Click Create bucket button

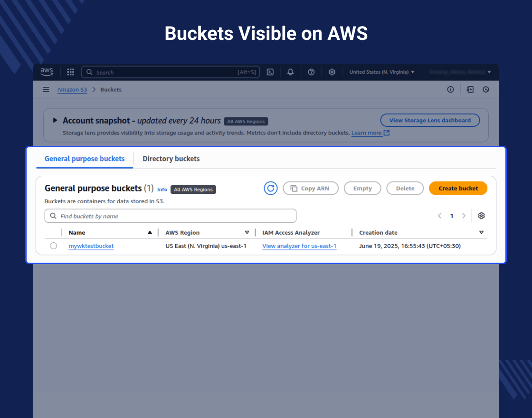[458, 188]
